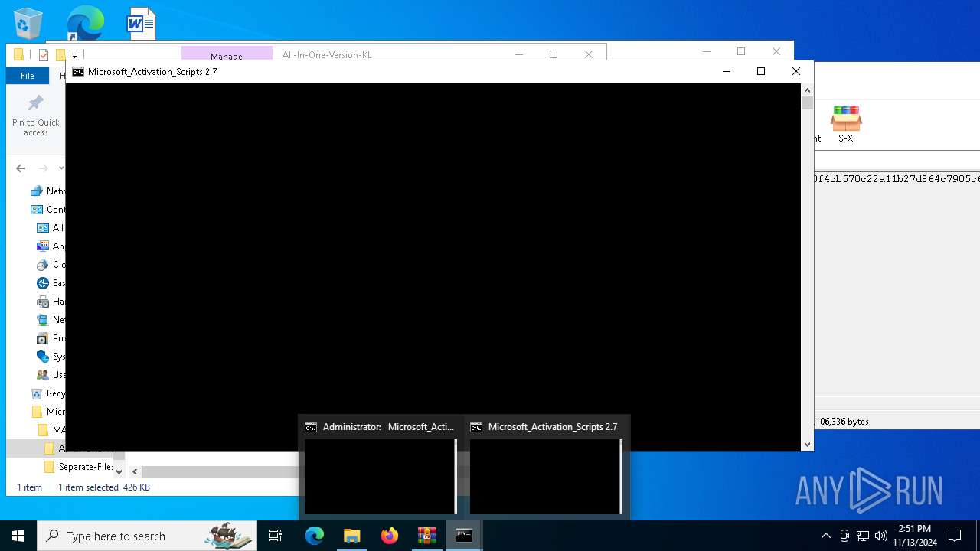Image resolution: width=980 pixels, height=551 pixels.
Task: Select the Control Panel item in the navigation tree
Action: [x=47, y=210]
